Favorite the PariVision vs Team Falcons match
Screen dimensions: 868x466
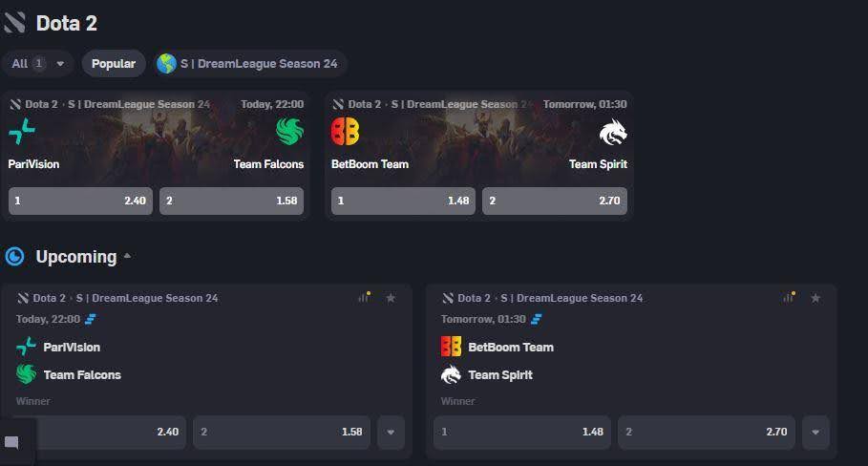(x=391, y=298)
